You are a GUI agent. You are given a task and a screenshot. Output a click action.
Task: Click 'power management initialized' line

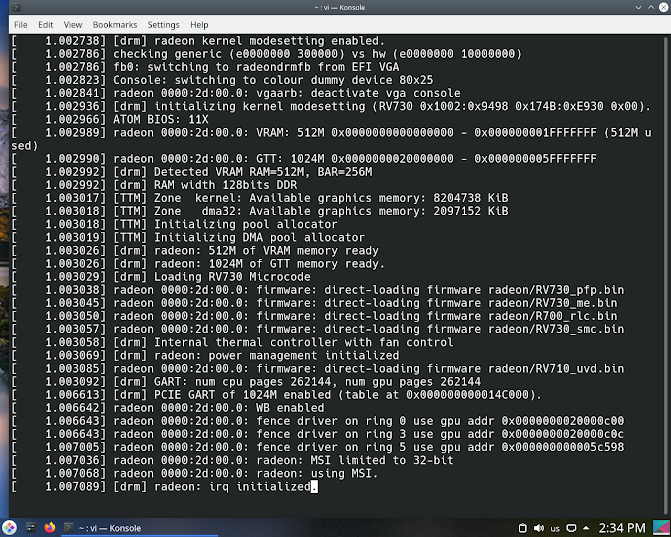point(256,355)
